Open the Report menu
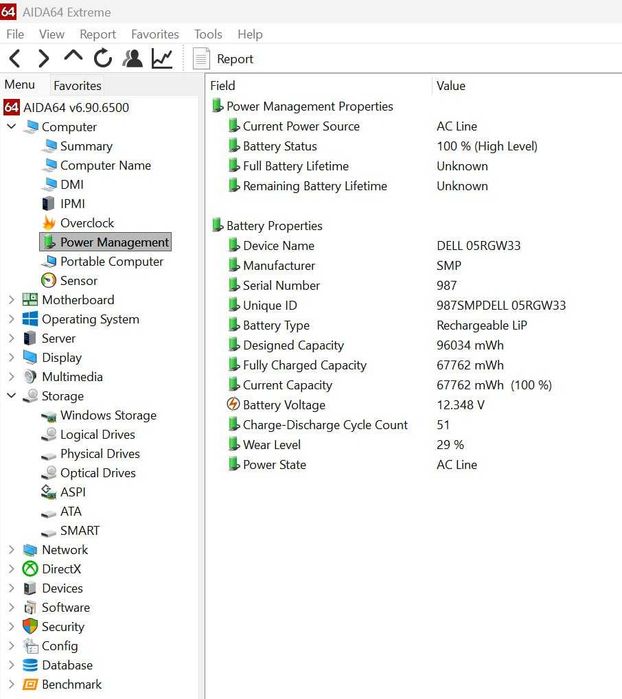 click(x=98, y=34)
